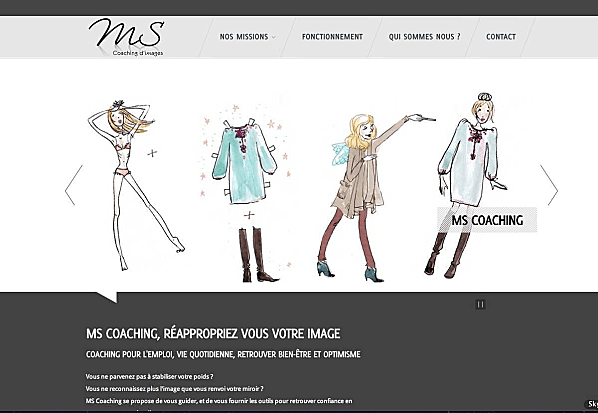Select the teal dress and boots illustration

246,193
